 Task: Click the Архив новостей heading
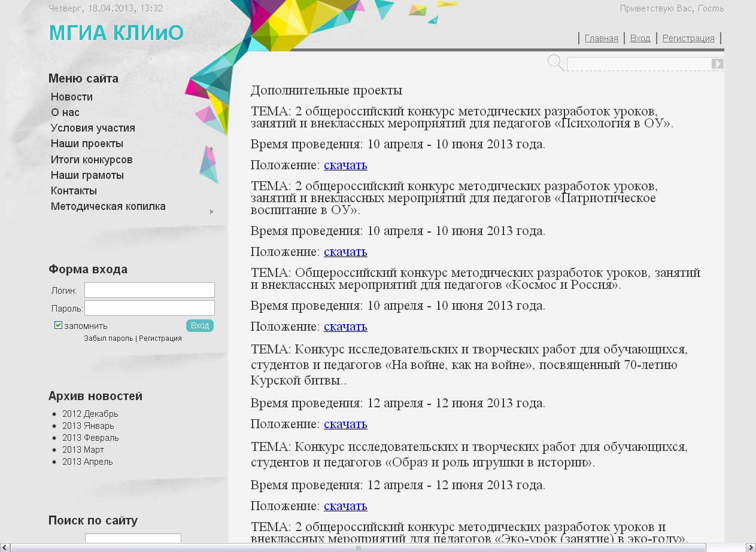tap(95, 396)
